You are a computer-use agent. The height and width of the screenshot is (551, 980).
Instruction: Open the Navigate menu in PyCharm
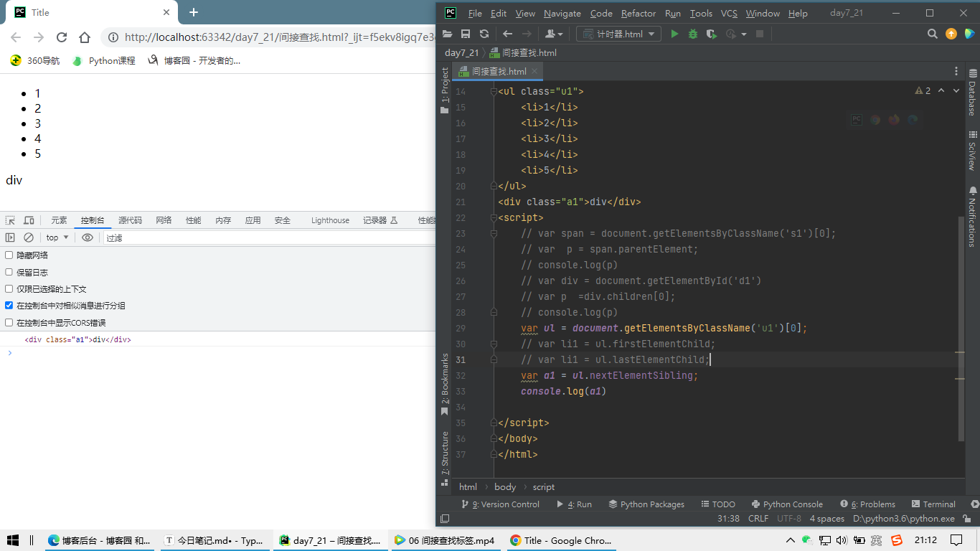(x=562, y=13)
